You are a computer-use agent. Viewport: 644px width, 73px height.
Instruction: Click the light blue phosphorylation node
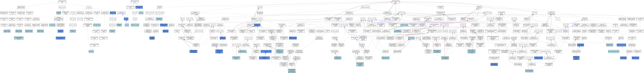pyautogui.click(x=411, y=38)
